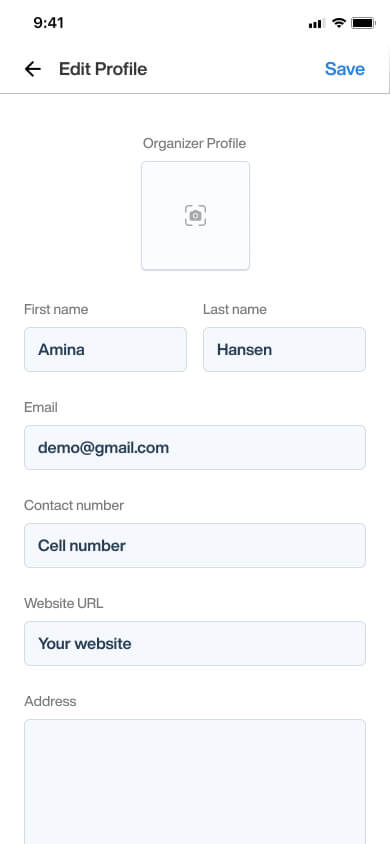The height and width of the screenshot is (844, 390).
Task: Tap the camera icon to upload photo
Action: 195,215
